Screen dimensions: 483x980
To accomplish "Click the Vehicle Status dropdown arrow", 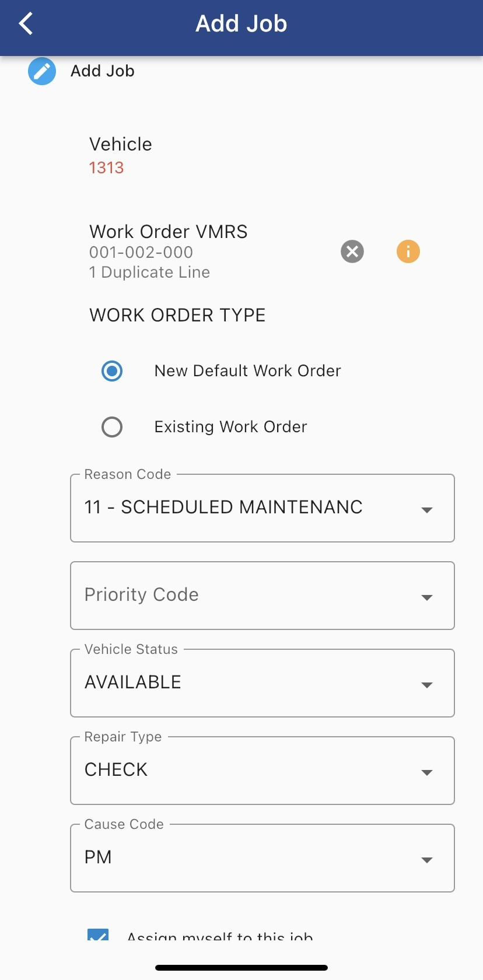I will 427,685.
